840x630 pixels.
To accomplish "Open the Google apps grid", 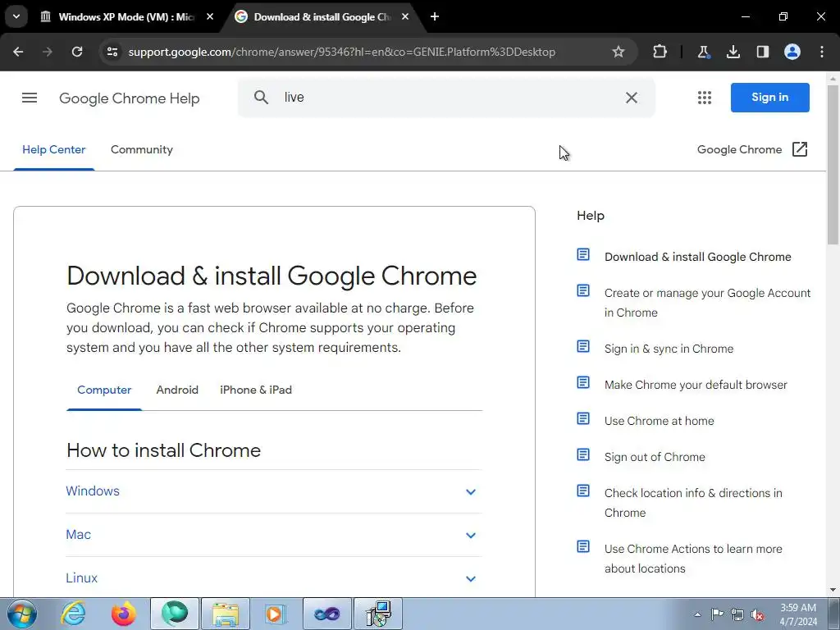I will click(x=705, y=98).
